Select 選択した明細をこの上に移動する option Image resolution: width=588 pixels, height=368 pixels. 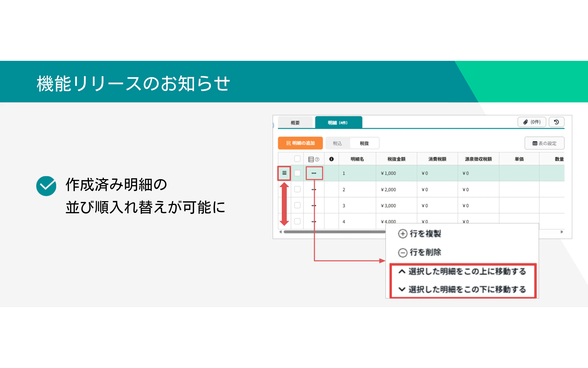pos(462,271)
